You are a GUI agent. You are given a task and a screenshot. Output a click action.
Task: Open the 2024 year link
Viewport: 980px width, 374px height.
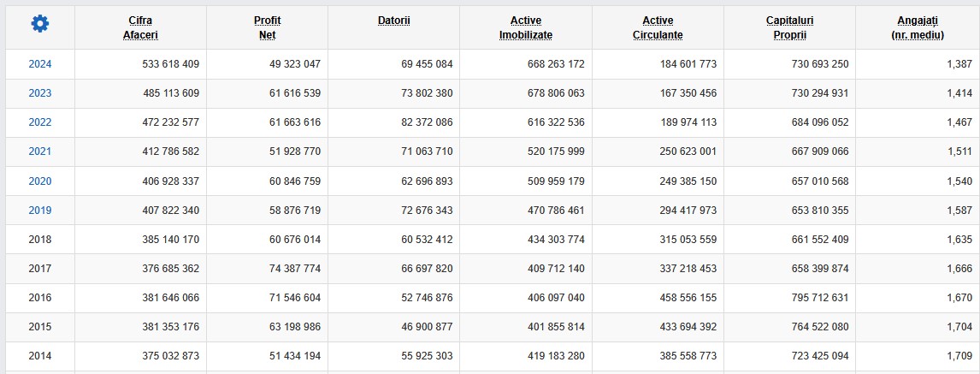click(x=40, y=64)
